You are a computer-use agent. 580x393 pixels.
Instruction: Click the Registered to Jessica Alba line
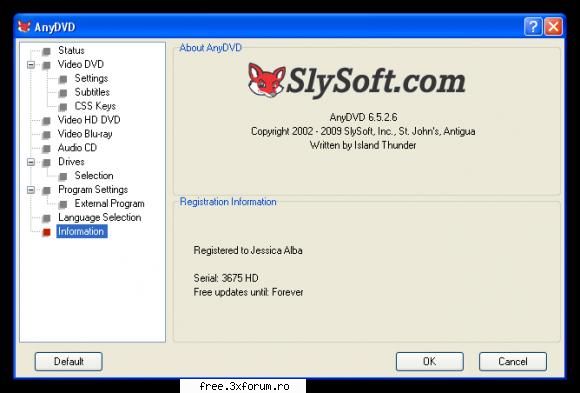[248, 251]
